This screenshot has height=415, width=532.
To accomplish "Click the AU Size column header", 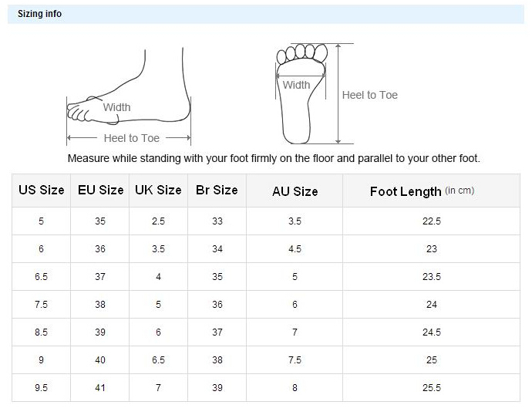I will click(295, 191).
